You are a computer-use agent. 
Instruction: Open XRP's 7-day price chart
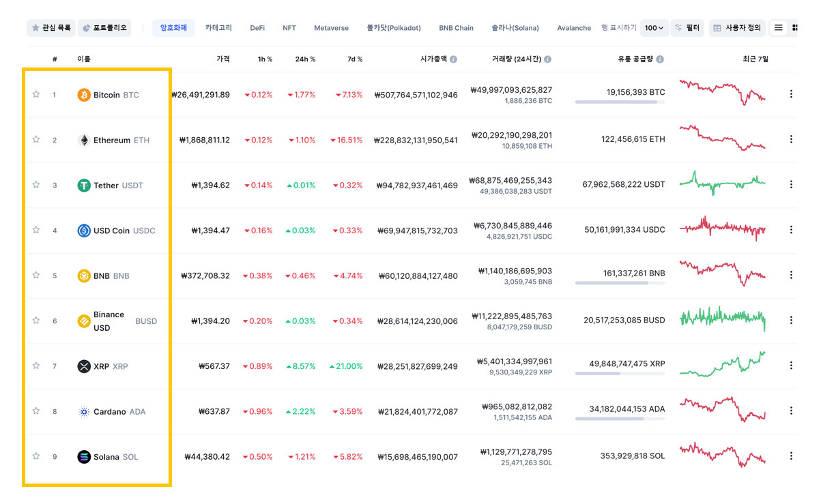(723, 364)
